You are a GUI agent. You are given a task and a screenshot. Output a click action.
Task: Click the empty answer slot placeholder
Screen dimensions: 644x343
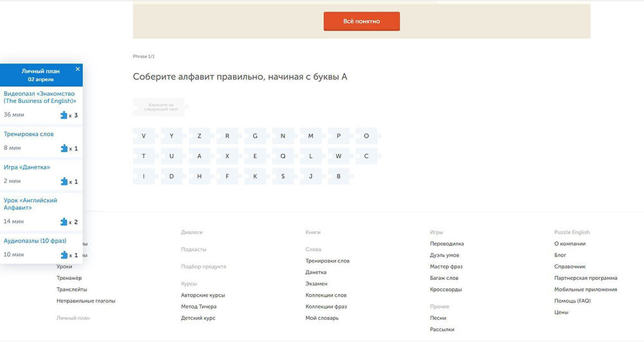tap(158, 107)
